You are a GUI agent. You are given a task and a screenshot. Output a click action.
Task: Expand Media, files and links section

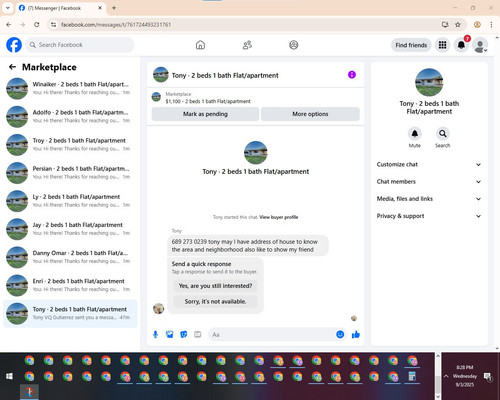(x=429, y=199)
